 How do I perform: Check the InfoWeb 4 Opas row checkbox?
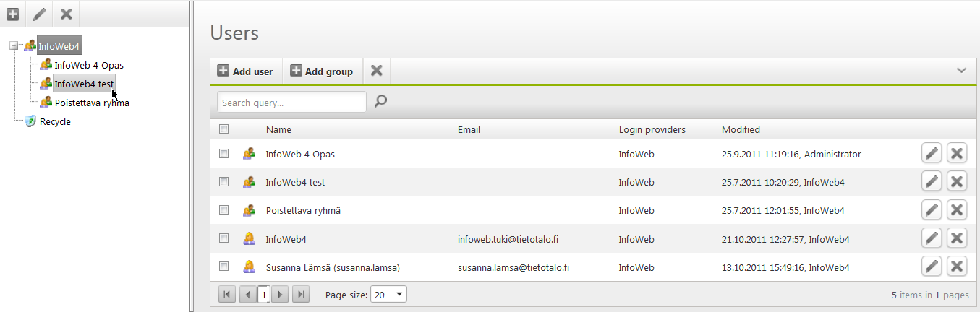(224, 153)
